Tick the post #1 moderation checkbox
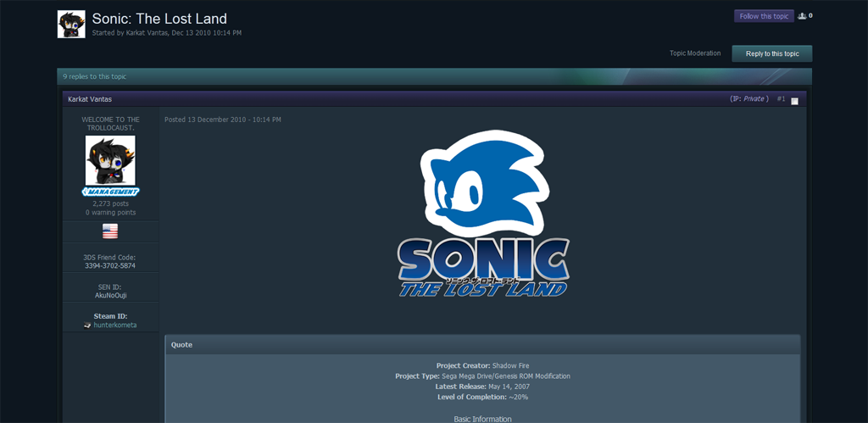868x423 pixels. [x=795, y=102]
